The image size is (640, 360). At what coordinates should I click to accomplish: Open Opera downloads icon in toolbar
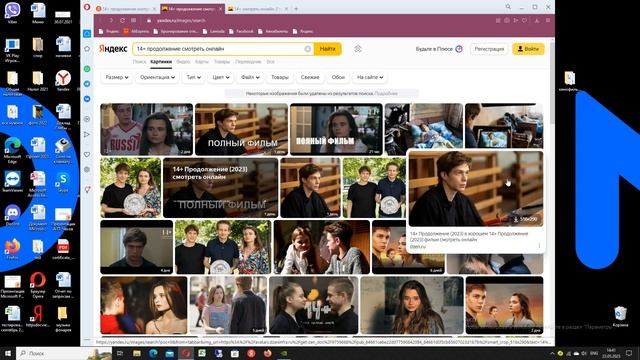536,20
